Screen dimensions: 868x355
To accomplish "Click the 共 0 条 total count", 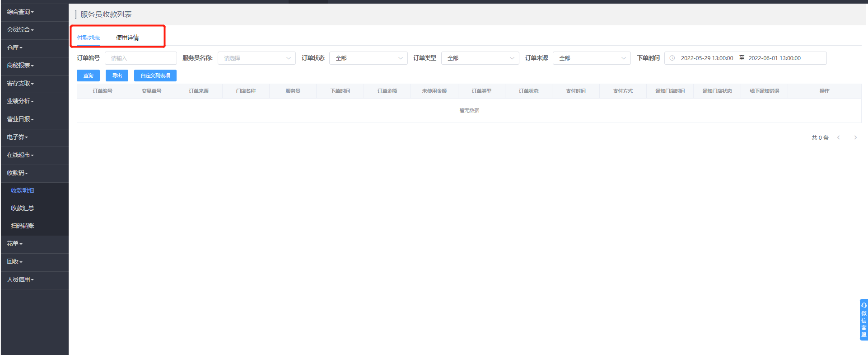I will pos(820,137).
